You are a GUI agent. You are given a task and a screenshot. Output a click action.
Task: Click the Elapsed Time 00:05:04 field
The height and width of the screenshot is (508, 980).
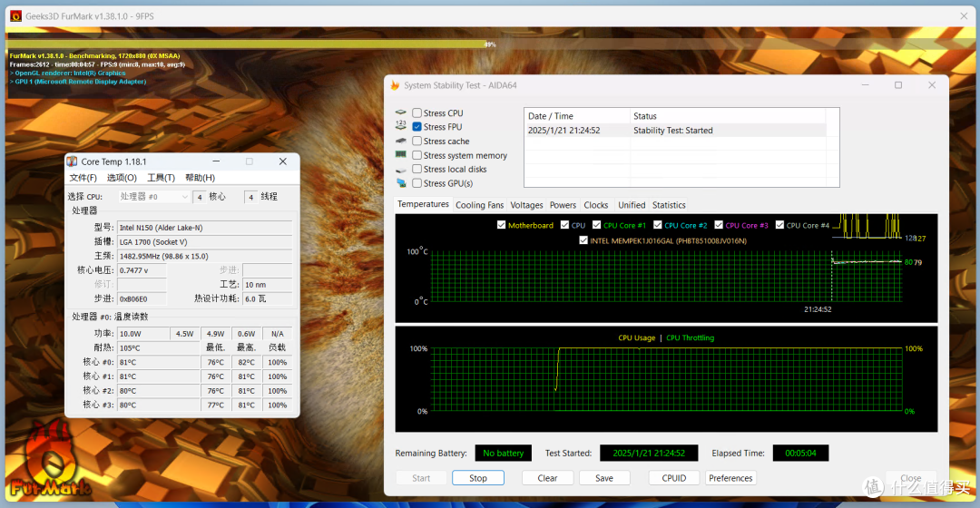point(800,453)
